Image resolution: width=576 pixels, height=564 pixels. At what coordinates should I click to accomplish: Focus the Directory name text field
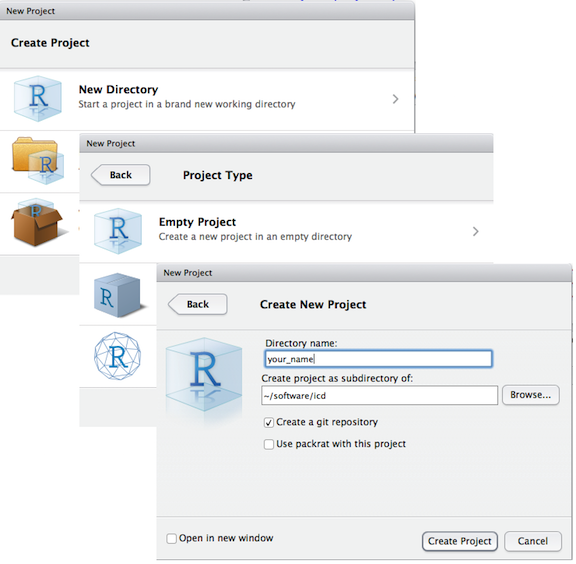click(378, 359)
